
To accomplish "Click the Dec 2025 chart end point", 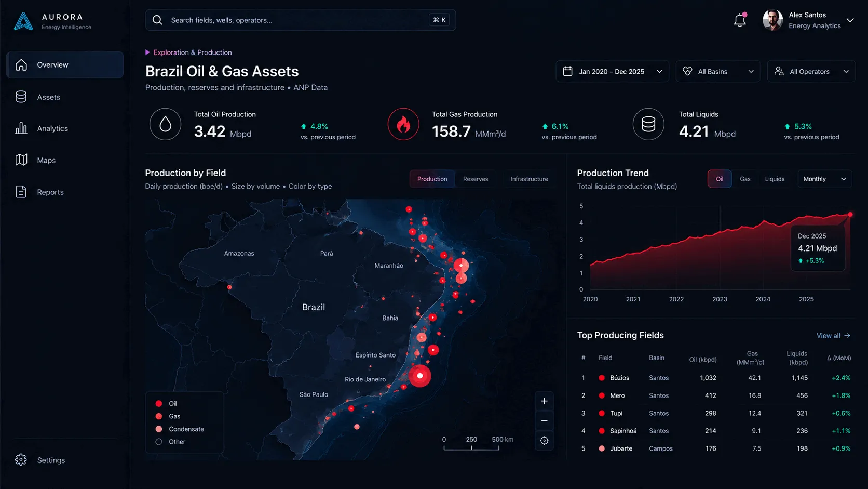I will [850, 215].
